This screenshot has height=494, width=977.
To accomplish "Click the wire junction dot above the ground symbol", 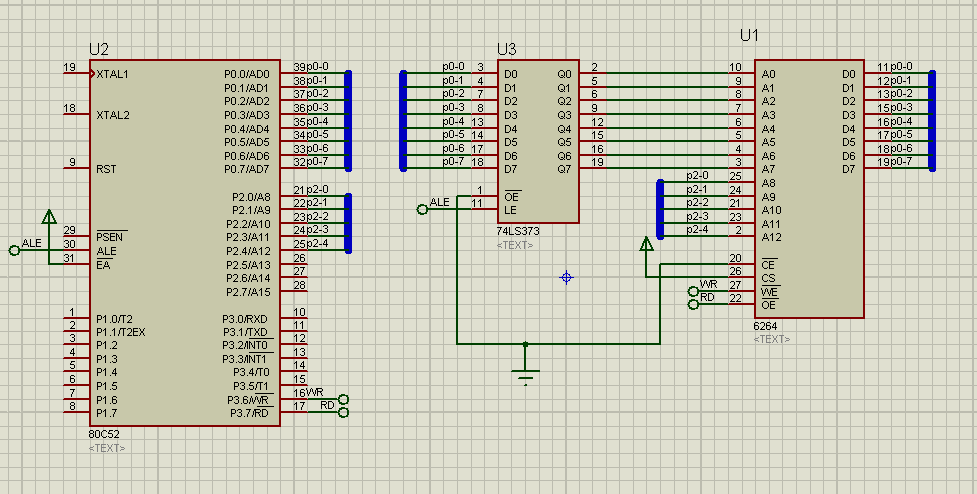I will pyautogui.click(x=525, y=344).
